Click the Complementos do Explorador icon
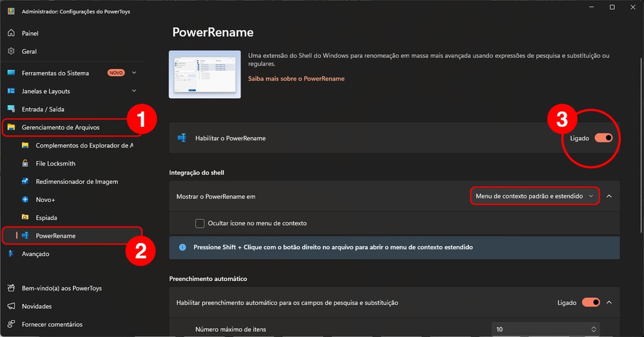 click(x=25, y=146)
